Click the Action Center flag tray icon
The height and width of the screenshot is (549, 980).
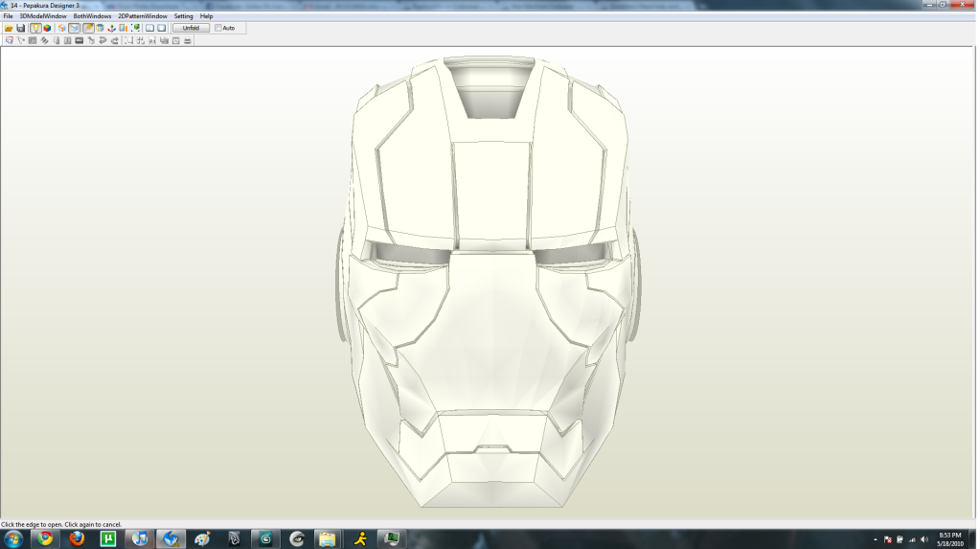coord(887,539)
